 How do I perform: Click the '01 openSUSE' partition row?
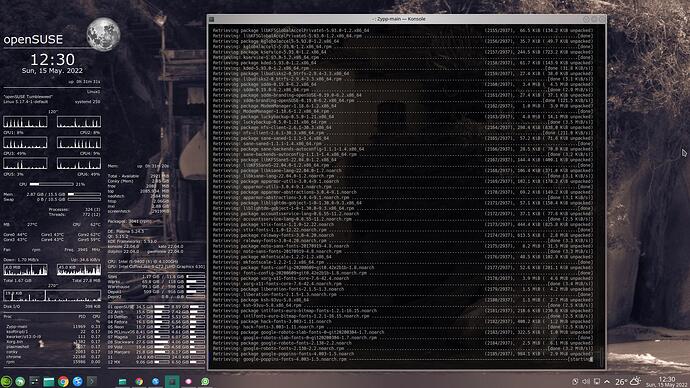pos(156,307)
